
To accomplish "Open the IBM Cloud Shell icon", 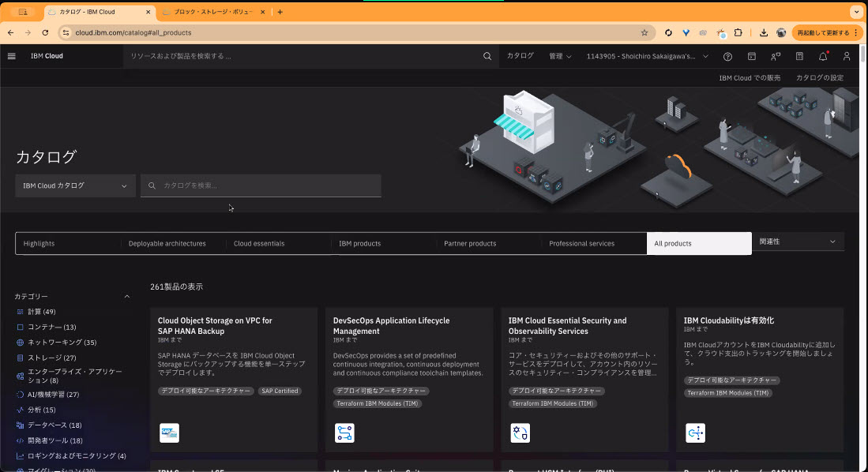I will (x=752, y=57).
